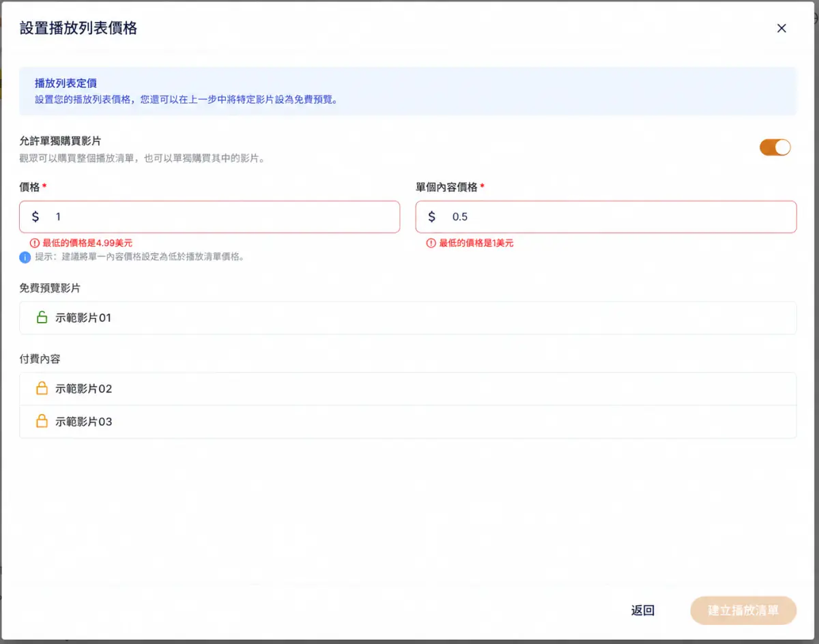This screenshot has width=819, height=644.
Task: Click the dollar sign in 價格 field
Action: point(35,217)
